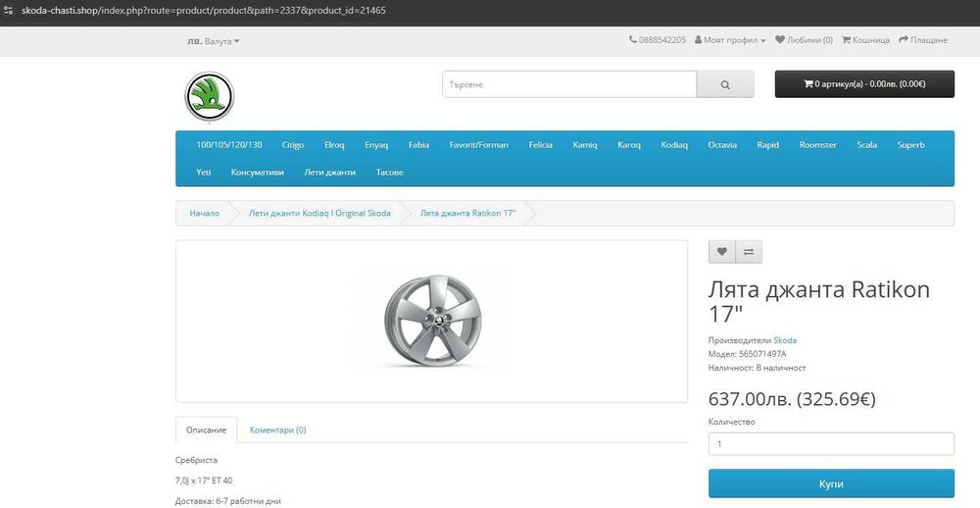Select the Описание tab
Viewport: 980px width, 508px height.
pos(206,431)
